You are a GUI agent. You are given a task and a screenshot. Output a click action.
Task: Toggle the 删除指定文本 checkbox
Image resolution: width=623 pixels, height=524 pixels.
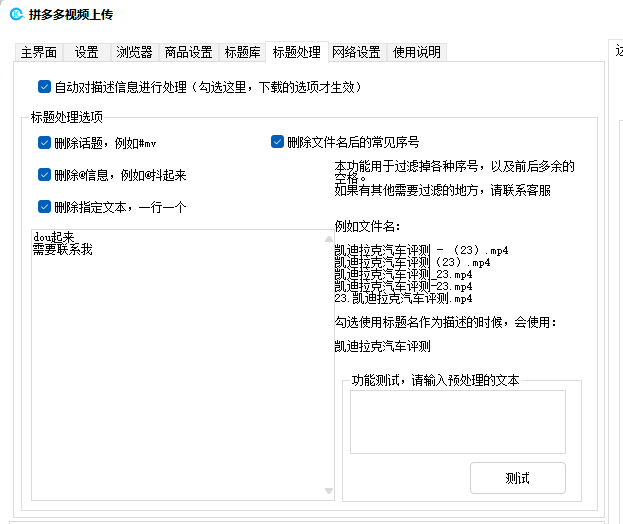(44, 207)
